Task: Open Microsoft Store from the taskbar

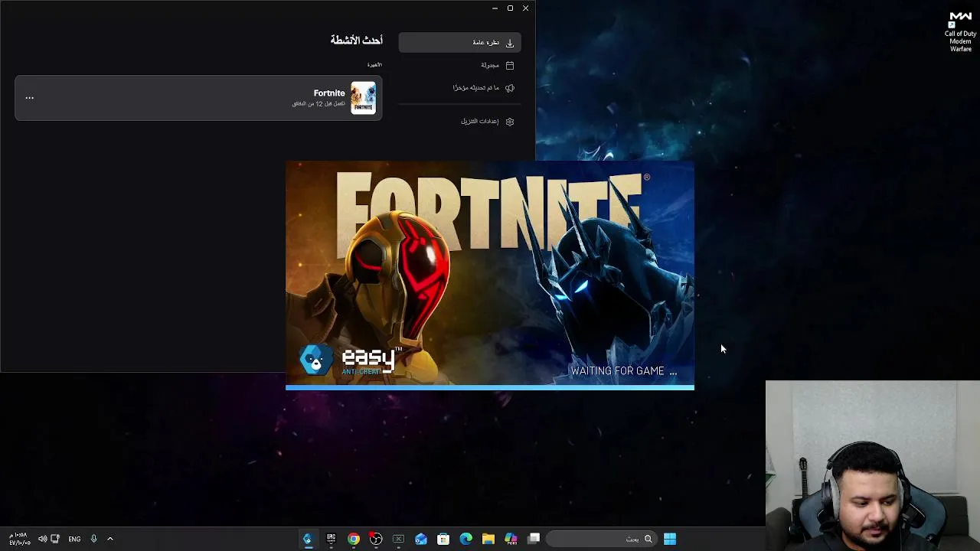Action: point(443,539)
